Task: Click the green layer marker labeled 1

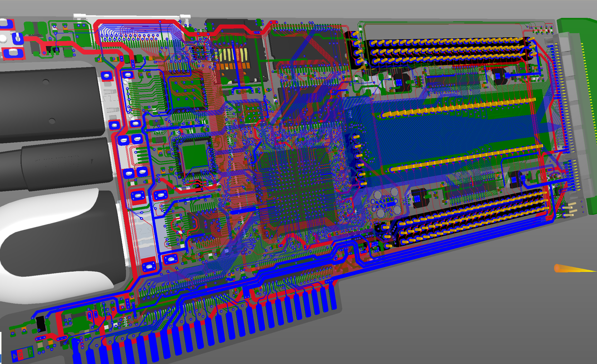Action: point(30,352)
